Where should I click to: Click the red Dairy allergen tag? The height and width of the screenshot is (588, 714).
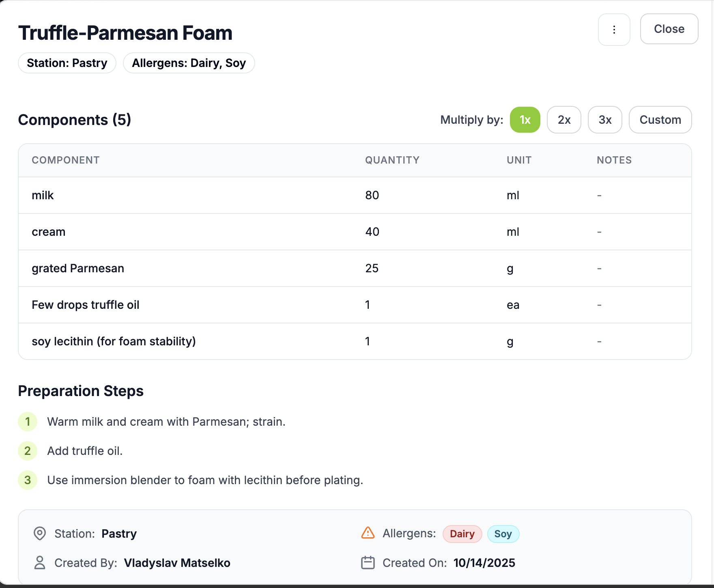[462, 534]
